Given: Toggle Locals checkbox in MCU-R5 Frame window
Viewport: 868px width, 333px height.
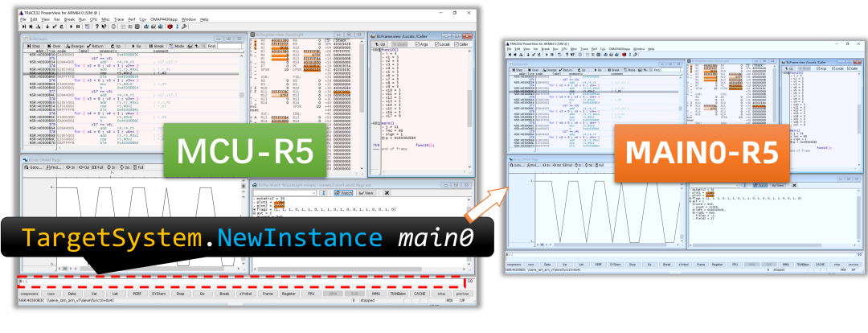Looking at the screenshot, I should click(436, 44).
